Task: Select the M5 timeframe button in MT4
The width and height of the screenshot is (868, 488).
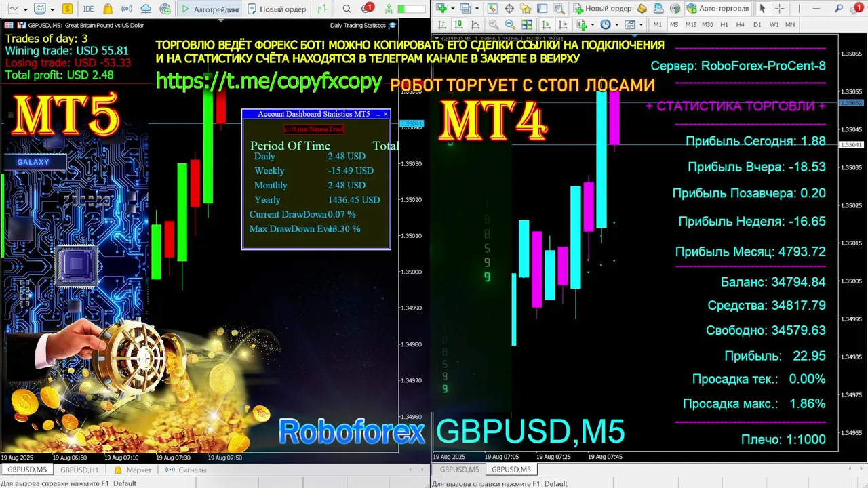Action: tap(674, 24)
